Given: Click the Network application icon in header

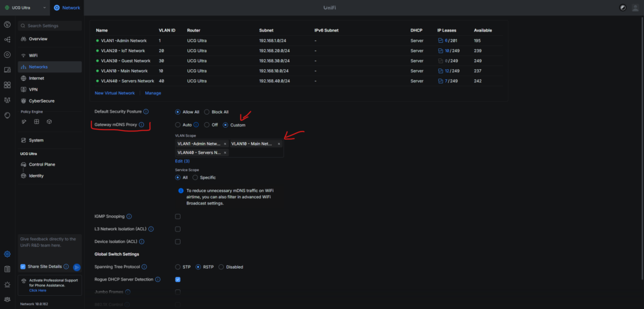Looking at the screenshot, I should pyautogui.click(x=57, y=8).
